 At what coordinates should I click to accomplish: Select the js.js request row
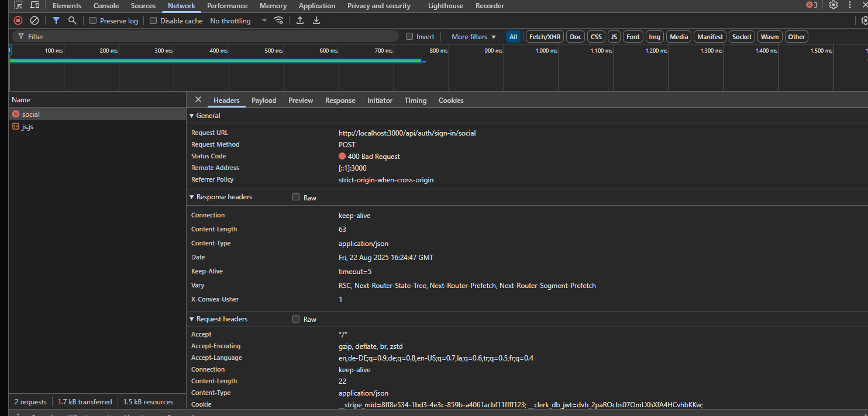[97, 127]
